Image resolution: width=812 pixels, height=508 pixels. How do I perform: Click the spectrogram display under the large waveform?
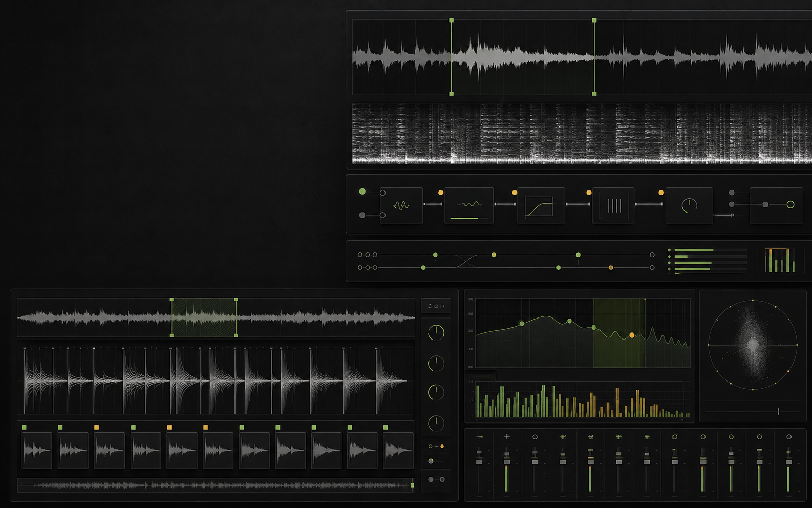(x=582, y=134)
